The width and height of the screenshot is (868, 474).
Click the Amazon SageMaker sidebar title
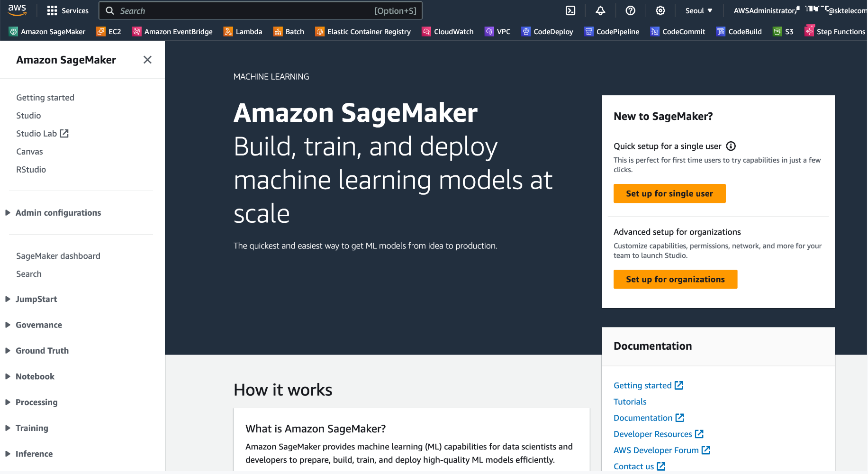[66, 60]
